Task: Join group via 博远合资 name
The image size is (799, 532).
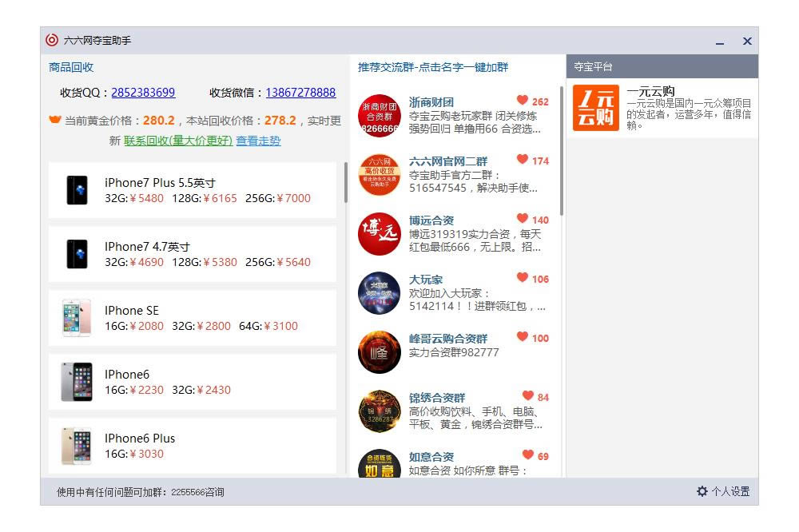Action: [x=431, y=220]
